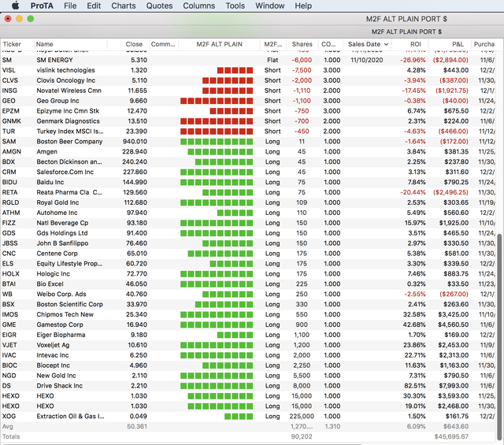Click Biocept Inc name
The image size is (504, 445).
coord(53,365)
